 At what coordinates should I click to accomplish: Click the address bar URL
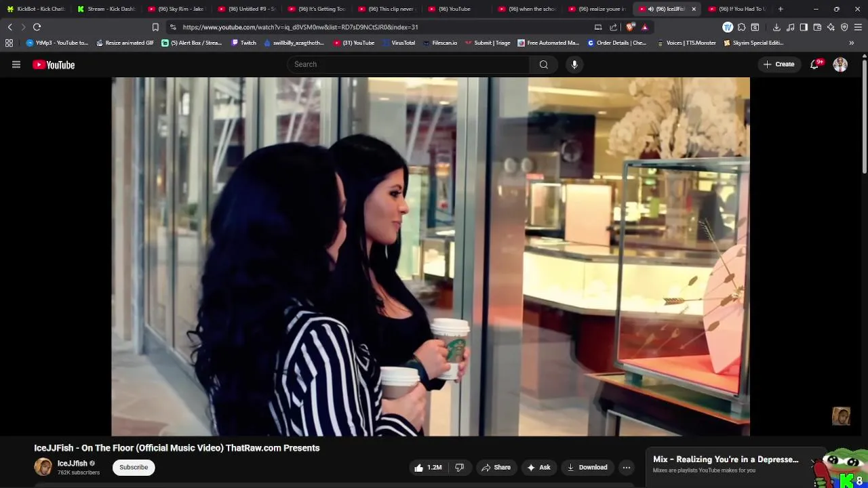300,27
